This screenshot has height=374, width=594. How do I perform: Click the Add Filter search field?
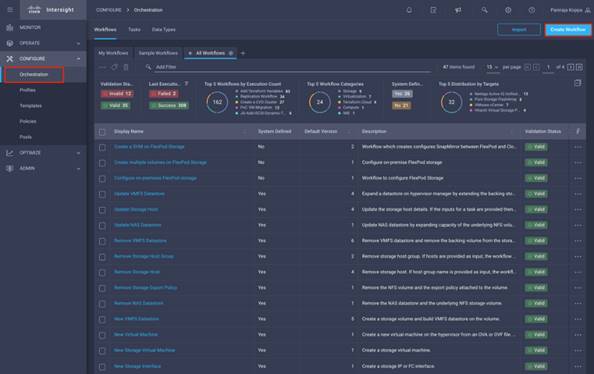[292, 67]
